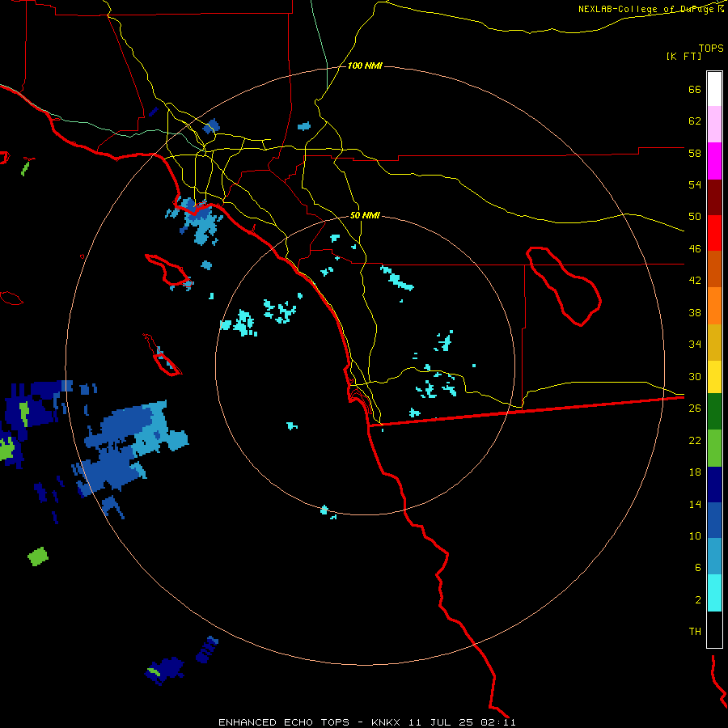Viewport: 728px width, 728px height.
Task: Click the "62" legend value
Action: (x=695, y=121)
